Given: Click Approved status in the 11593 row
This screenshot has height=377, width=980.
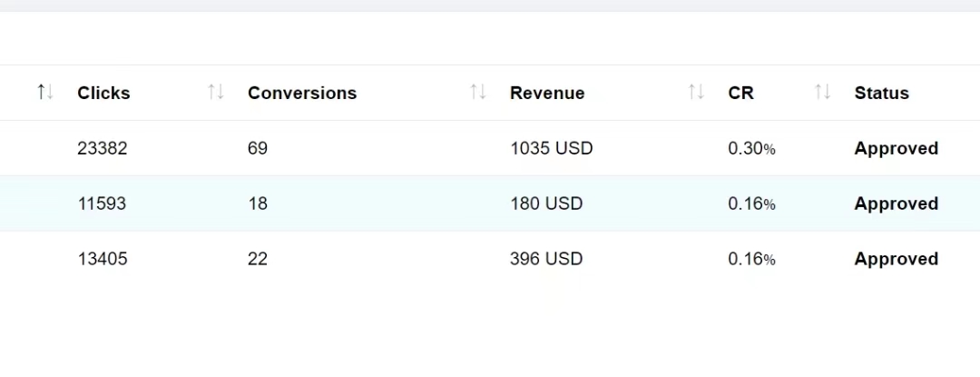Looking at the screenshot, I should tap(896, 203).
